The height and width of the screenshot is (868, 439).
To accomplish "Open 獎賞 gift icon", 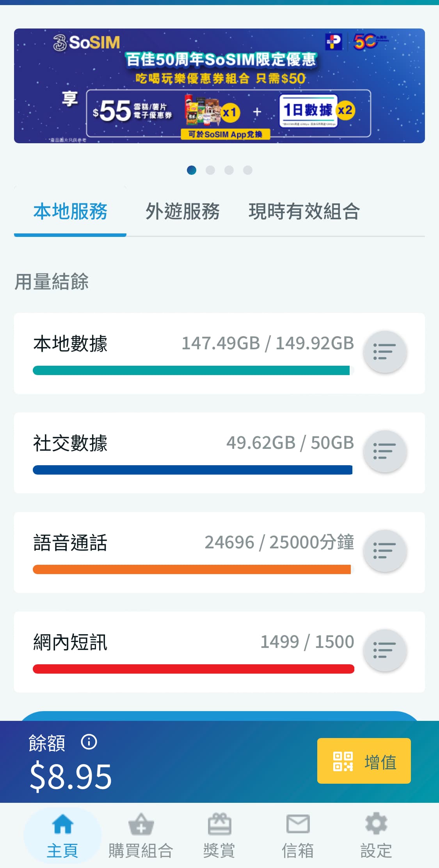I will (219, 824).
